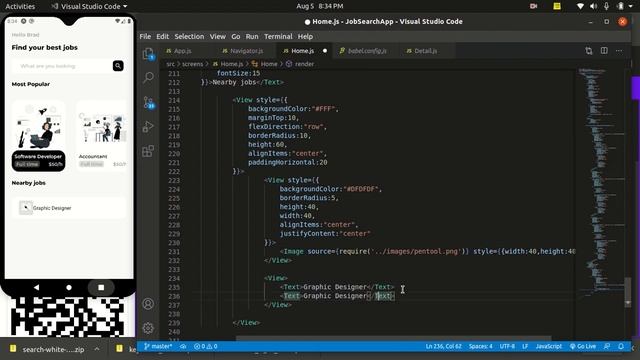Tap the Android home button in emulator

tap(69, 287)
